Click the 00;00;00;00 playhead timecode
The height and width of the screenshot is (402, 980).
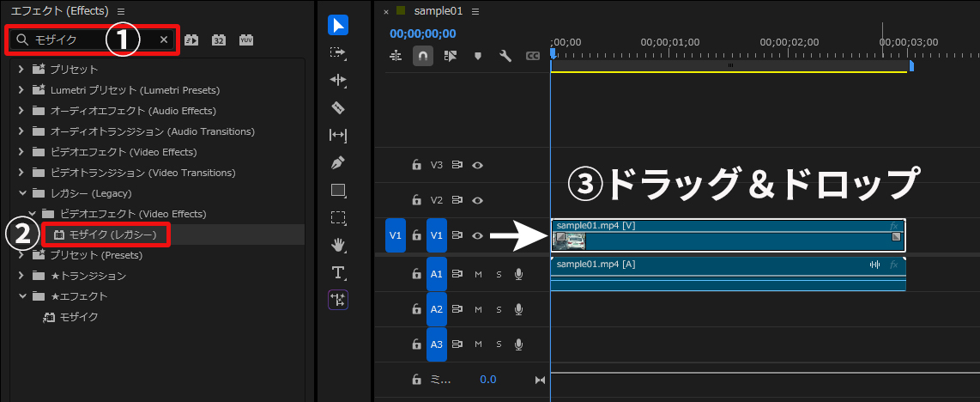click(422, 33)
